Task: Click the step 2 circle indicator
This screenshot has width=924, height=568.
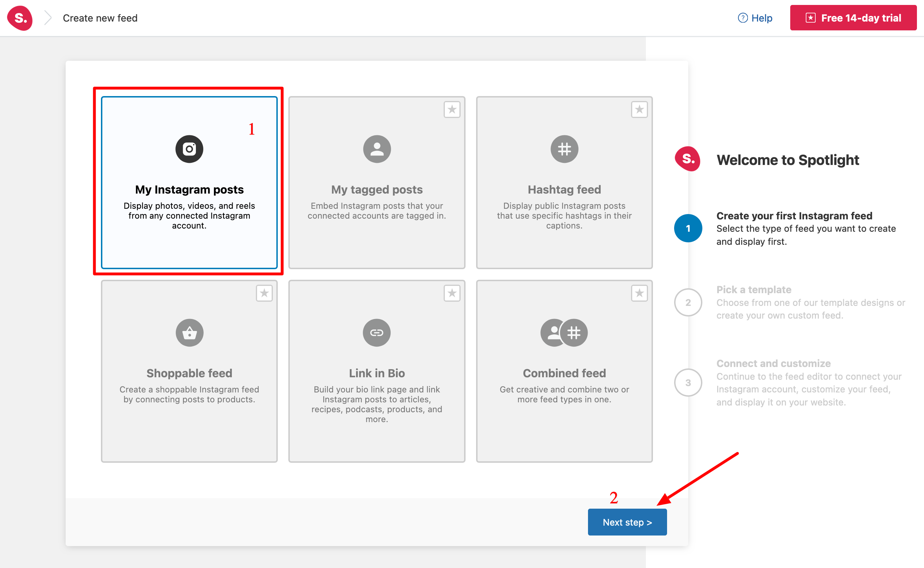Action: (688, 302)
